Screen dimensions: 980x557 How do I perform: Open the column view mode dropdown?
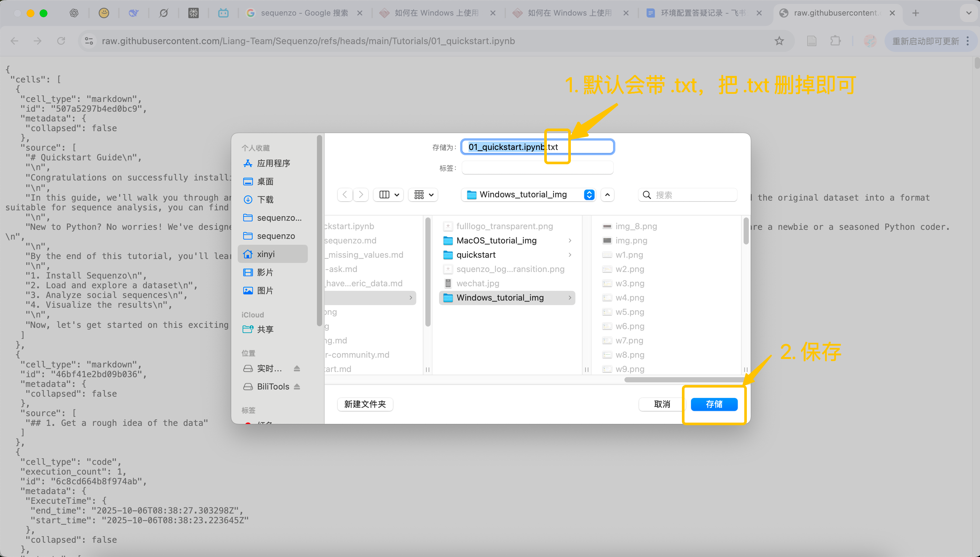click(389, 195)
